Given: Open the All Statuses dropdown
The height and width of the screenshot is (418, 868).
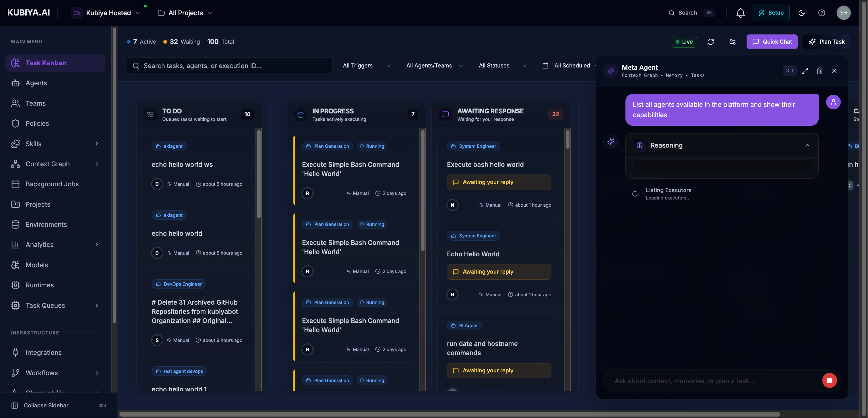Looking at the screenshot, I should pyautogui.click(x=502, y=66).
